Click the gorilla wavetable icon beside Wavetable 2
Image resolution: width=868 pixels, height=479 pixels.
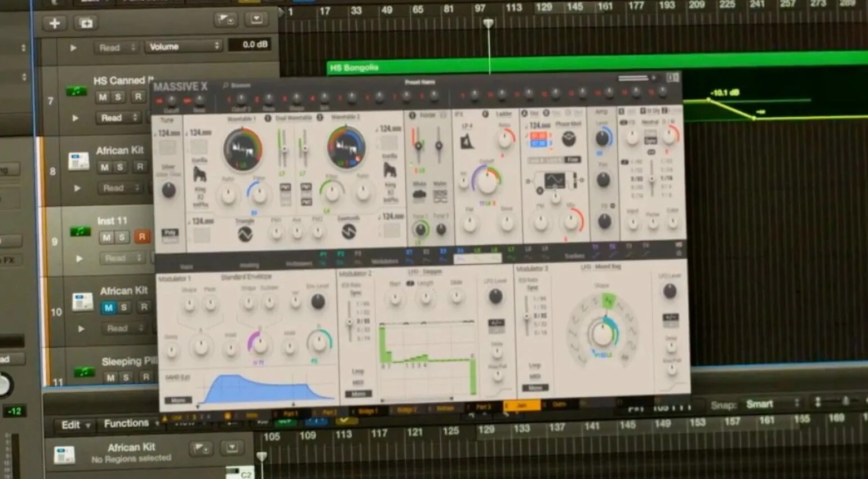pyautogui.click(x=389, y=170)
